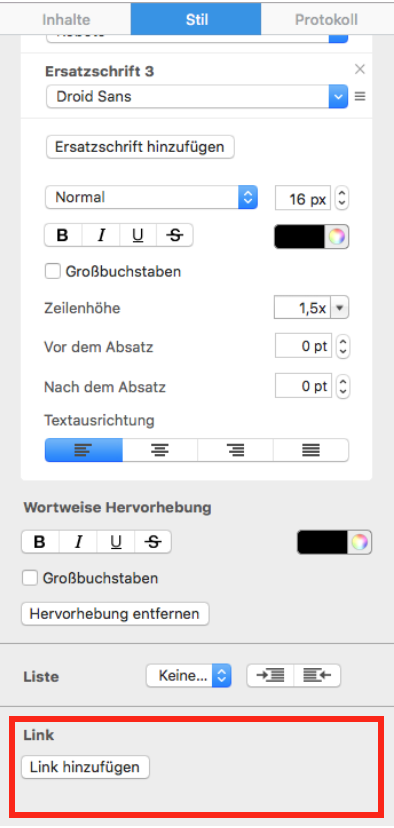Click Link hinzufügen button
The width and height of the screenshot is (394, 828).
point(85,767)
